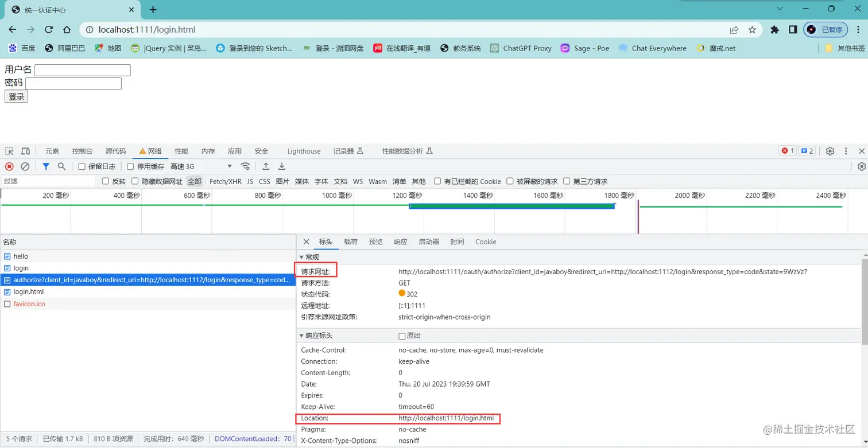The height and width of the screenshot is (448, 868).
Task: Toggle browser side panel icon
Action: point(793,30)
